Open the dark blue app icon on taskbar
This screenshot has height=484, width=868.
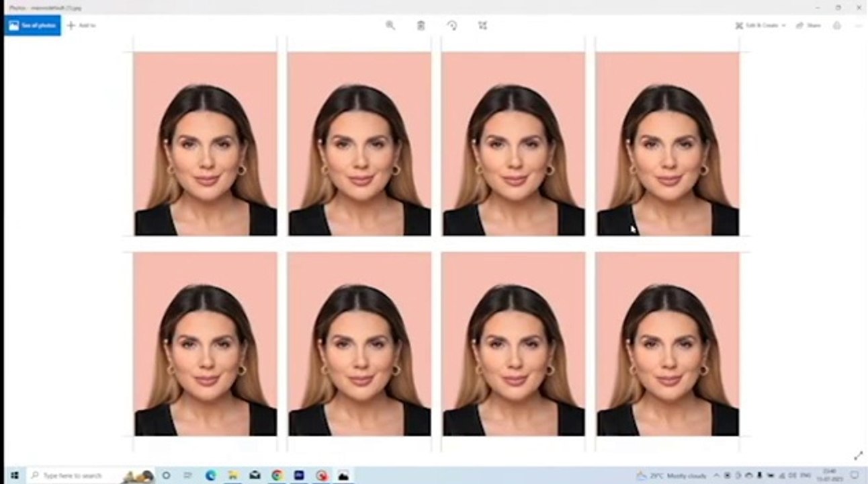click(x=299, y=475)
